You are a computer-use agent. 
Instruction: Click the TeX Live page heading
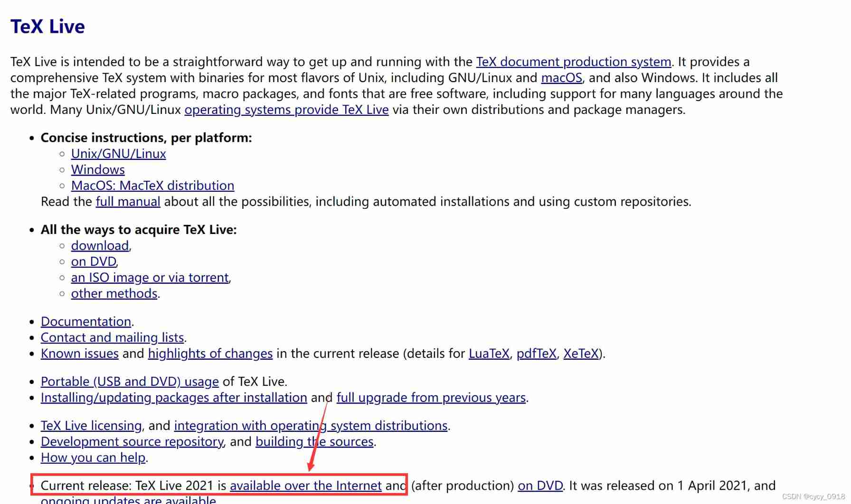(x=47, y=27)
